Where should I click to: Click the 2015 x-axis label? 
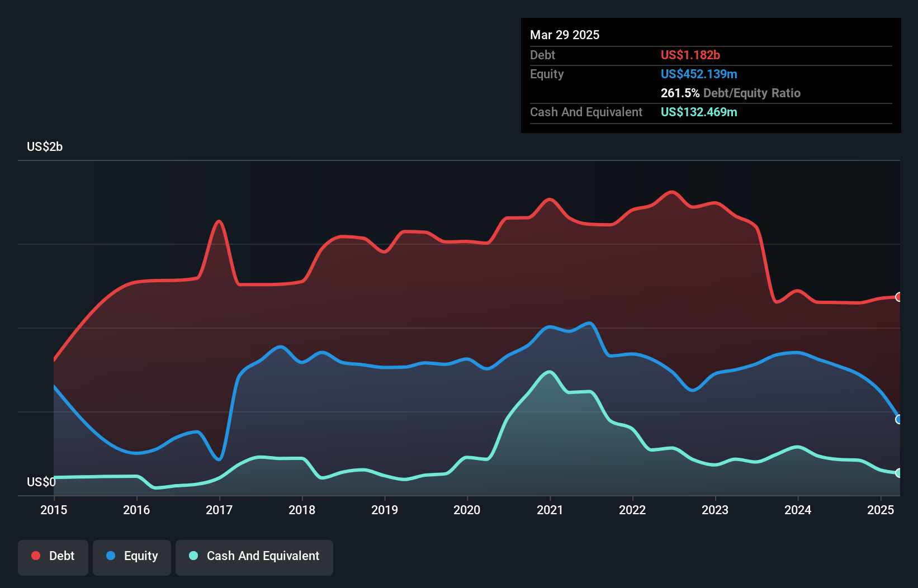(54, 510)
